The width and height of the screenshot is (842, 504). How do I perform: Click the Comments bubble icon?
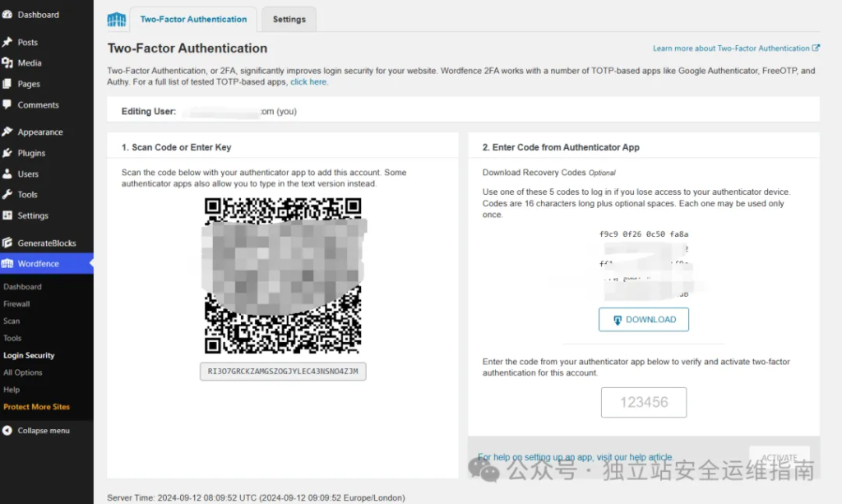click(x=7, y=104)
